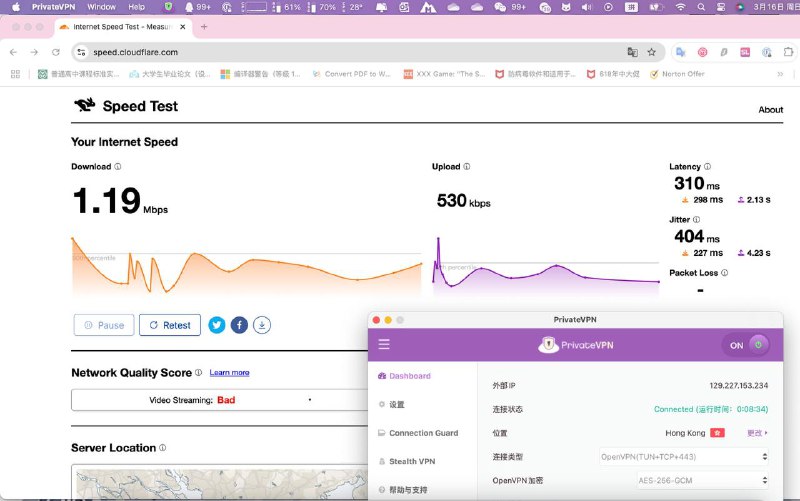
Task: Click the PrivateVPN shield logo
Action: tap(548, 345)
